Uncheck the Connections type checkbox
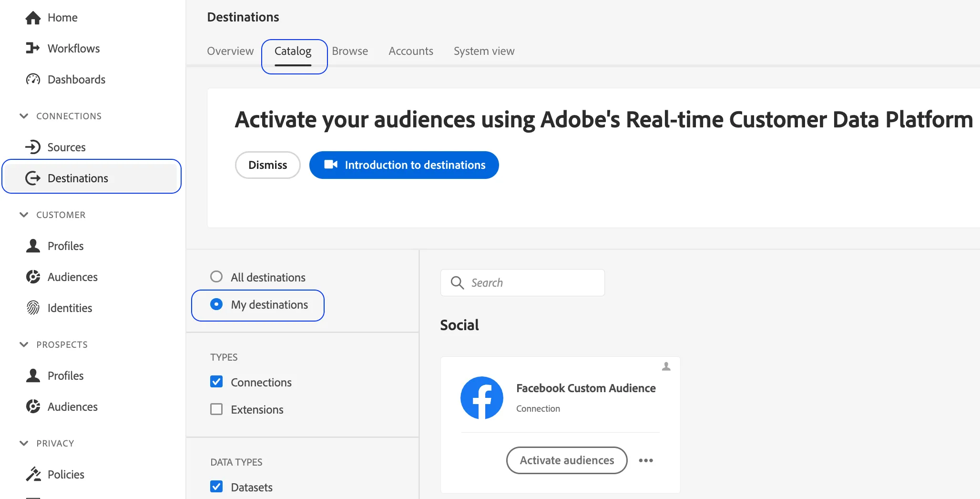This screenshot has width=980, height=499. click(216, 382)
